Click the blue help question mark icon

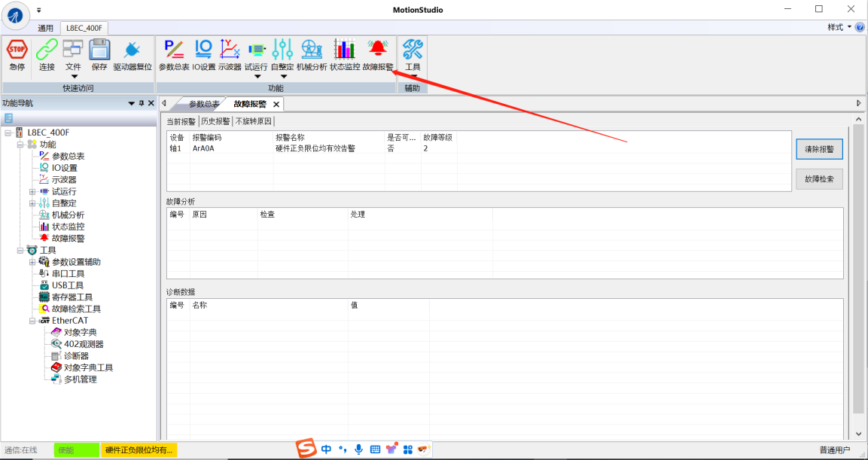point(860,27)
